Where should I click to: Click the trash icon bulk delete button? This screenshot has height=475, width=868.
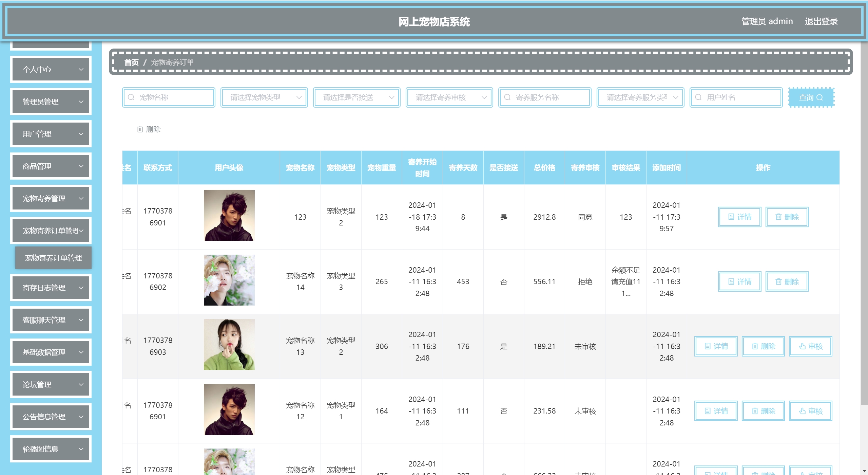coord(149,129)
